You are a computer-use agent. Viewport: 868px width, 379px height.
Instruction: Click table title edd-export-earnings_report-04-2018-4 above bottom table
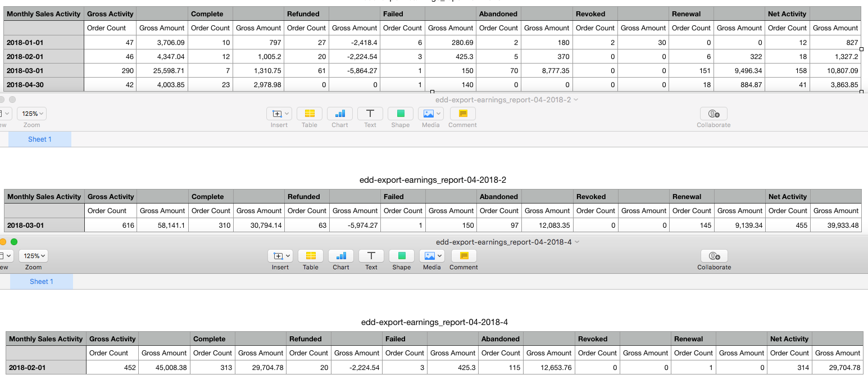coord(434,322)
